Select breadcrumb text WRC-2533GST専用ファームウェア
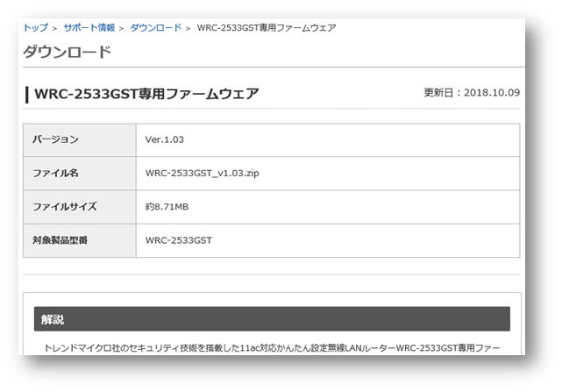The height and width of the screenshot is (392, 562). (267, 27)
